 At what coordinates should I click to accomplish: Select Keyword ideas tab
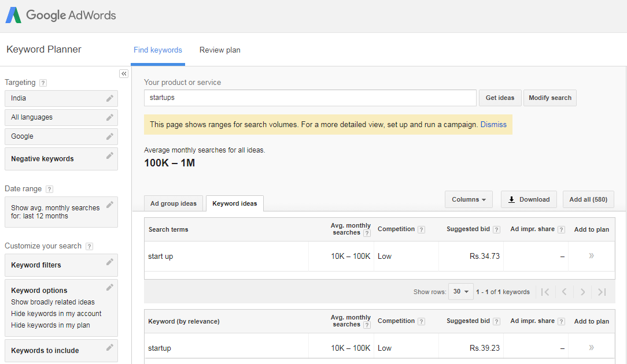pyautogui.click(x=235, y=203)
